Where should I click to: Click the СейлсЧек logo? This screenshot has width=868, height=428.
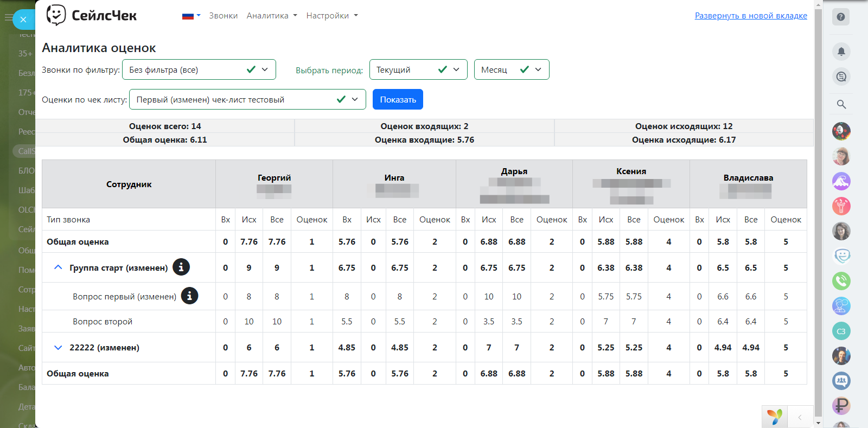(x=92, y=15)
